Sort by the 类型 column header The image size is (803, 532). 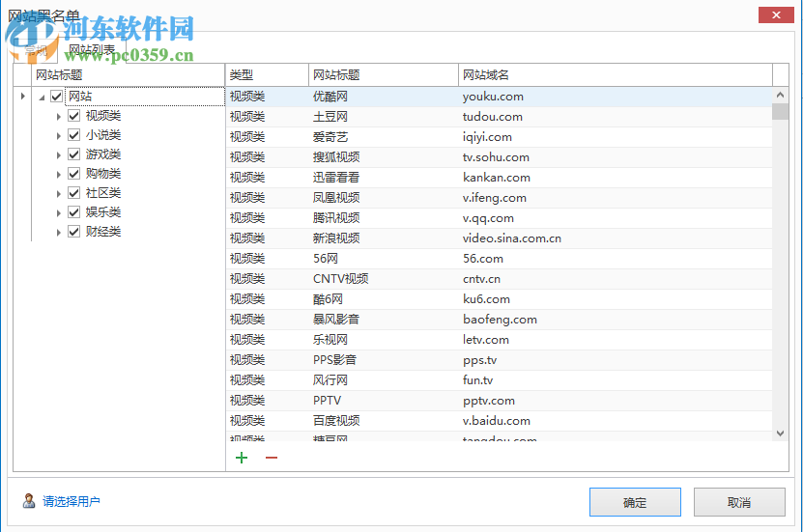click(x=267, y=75)
